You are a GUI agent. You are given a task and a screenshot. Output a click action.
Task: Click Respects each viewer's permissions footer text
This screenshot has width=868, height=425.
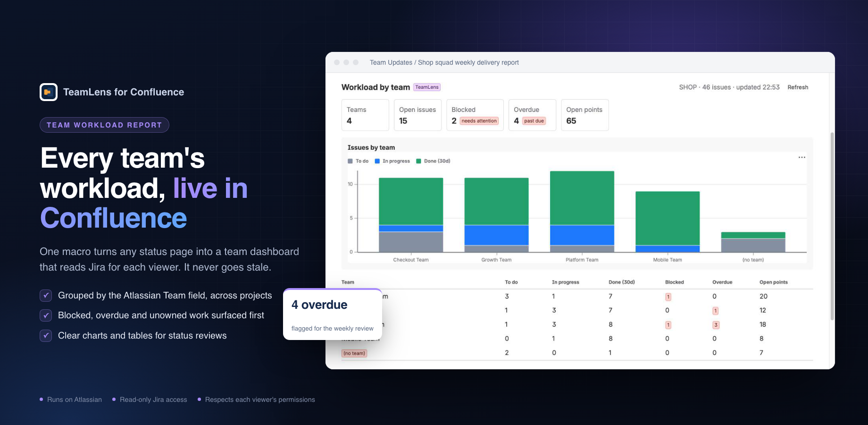(x=260, y=399)
